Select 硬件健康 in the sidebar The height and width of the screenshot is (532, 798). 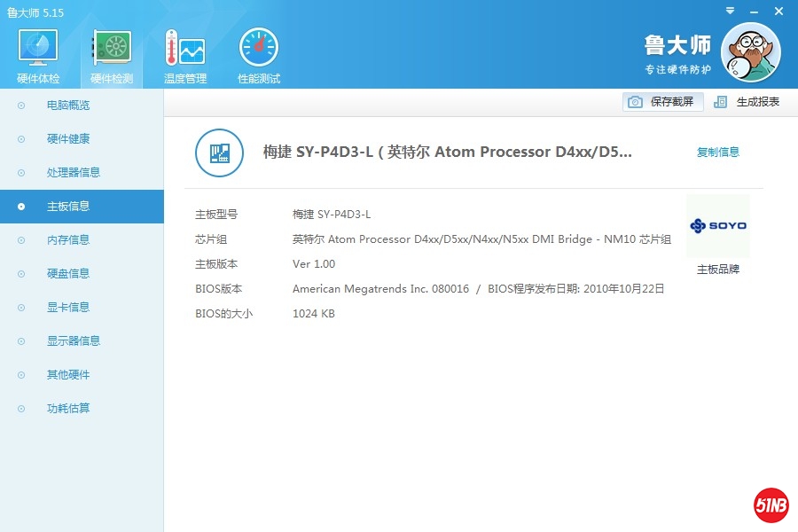click(x=68, y=139)
